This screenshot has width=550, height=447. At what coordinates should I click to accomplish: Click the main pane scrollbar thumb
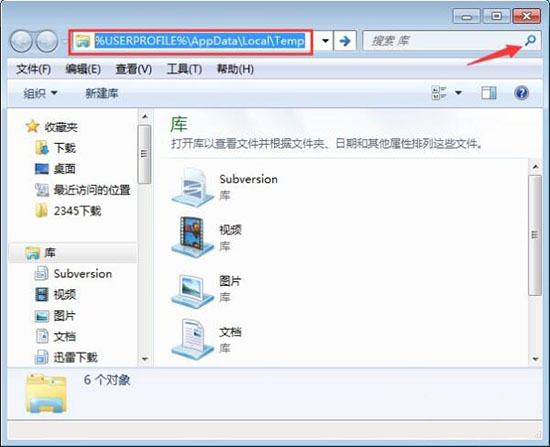[x=535, y=235]
